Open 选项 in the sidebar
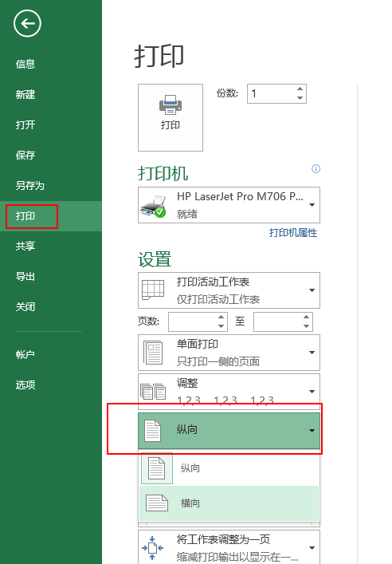The height and width of the screenshot is (564, 392). (25, 385)
